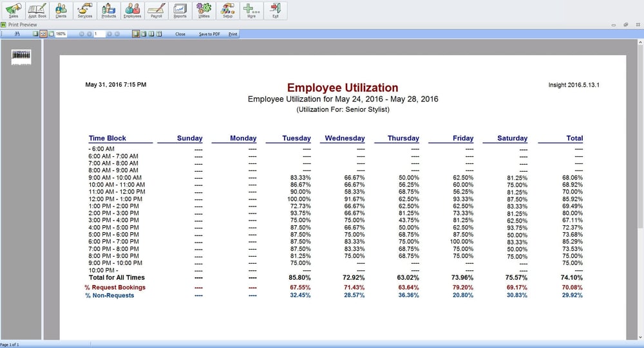Click the More toolbar button
The width and height of the screenshot is (644, 348).
pyautogui.click(x=251, y=10)
